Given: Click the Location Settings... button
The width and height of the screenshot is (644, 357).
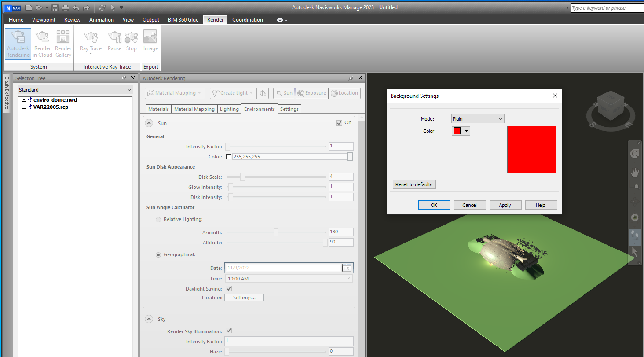Looking at the screenshot, I should (244, 298).
